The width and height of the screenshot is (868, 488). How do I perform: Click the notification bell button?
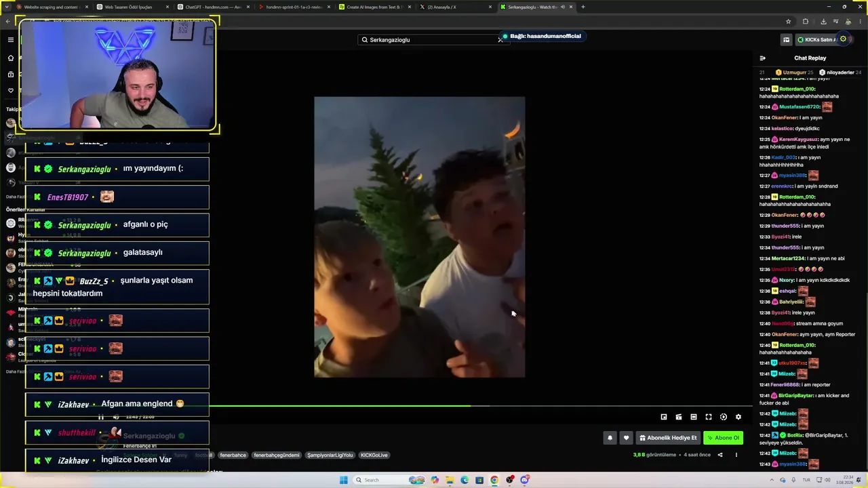coord(610,438)
